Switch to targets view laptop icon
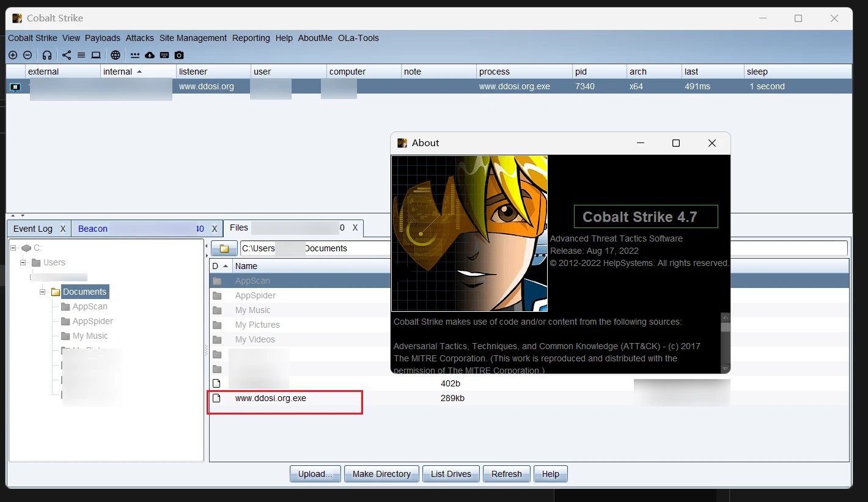 (x=96, y=55)
